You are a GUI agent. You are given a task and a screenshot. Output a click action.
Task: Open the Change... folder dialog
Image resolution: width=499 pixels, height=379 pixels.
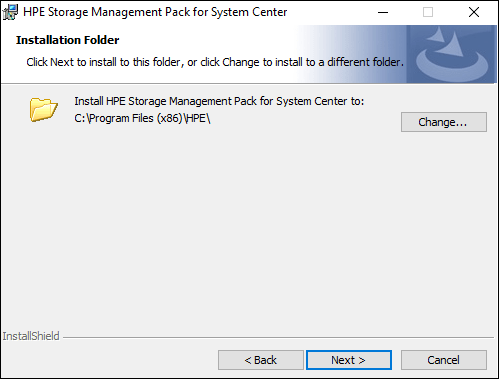(x=444, y=122)
